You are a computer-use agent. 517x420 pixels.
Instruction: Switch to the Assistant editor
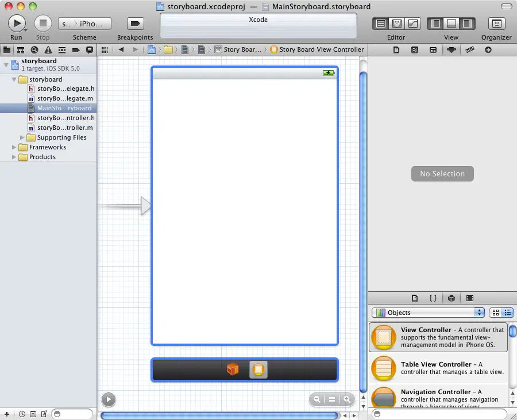point(396,24)
